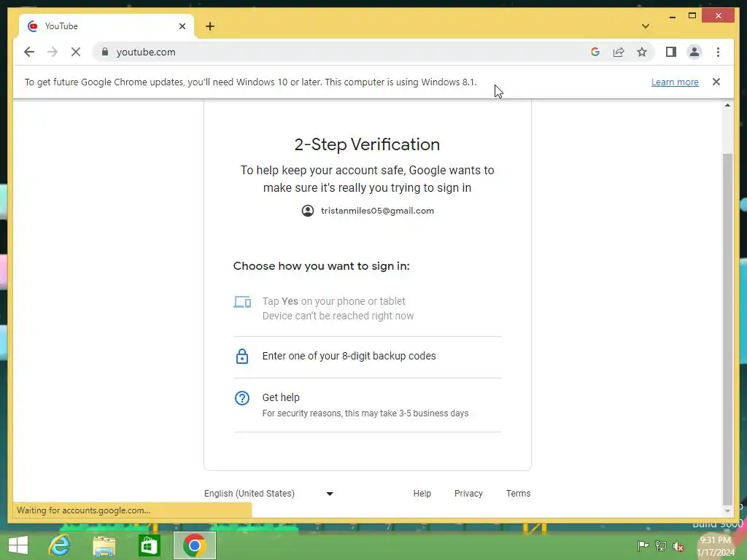Open the Learn more link

[x=675, y=82]
